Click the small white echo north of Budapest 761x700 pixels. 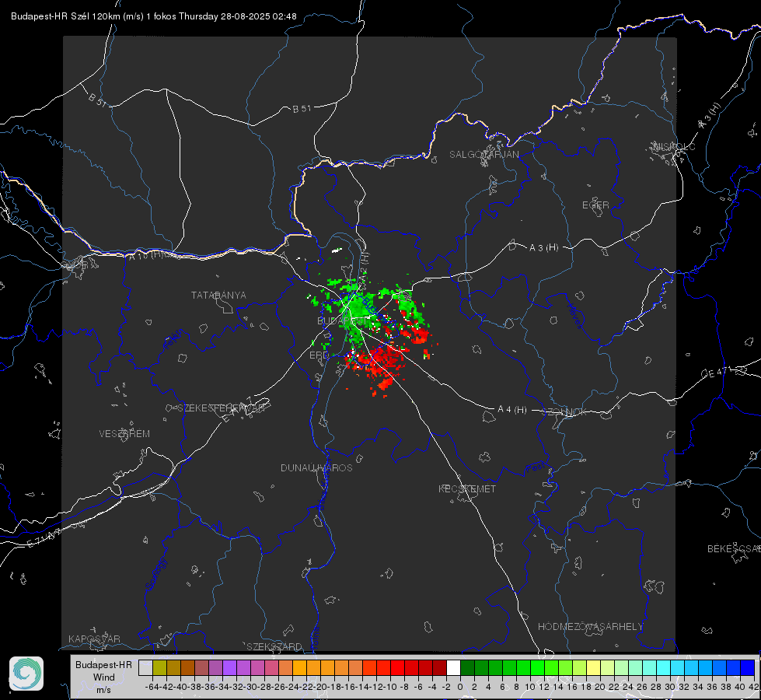pyautogui.click(x=337, y=250)
